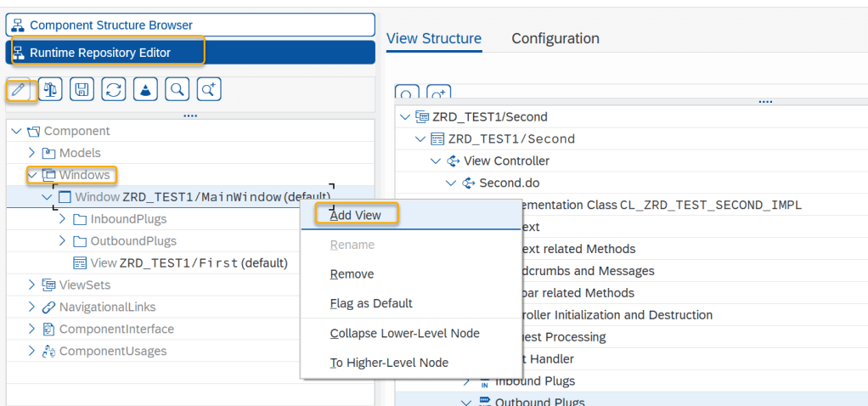Collapse the Windows tree node
868x406 pixels.
(x=31, y=175)
